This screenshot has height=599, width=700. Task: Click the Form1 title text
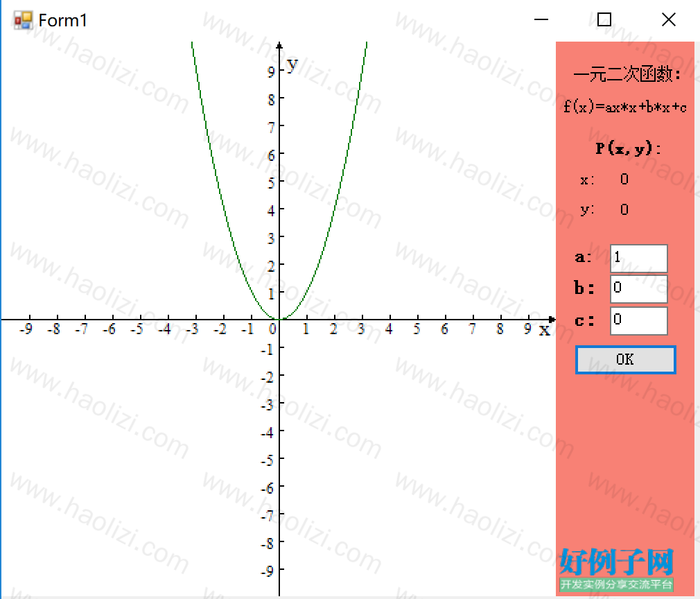[x=62, y=21]
